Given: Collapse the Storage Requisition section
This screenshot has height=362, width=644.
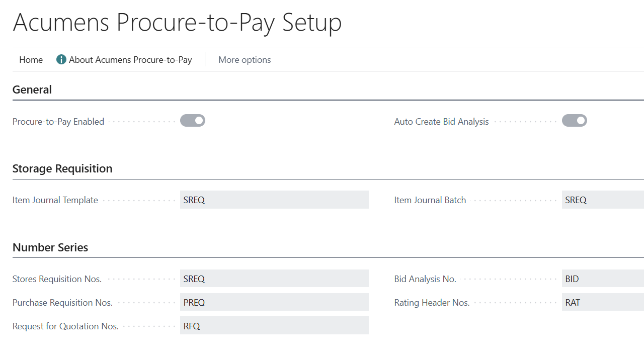Looking at the screenshot, I should [x=62, y=168].
